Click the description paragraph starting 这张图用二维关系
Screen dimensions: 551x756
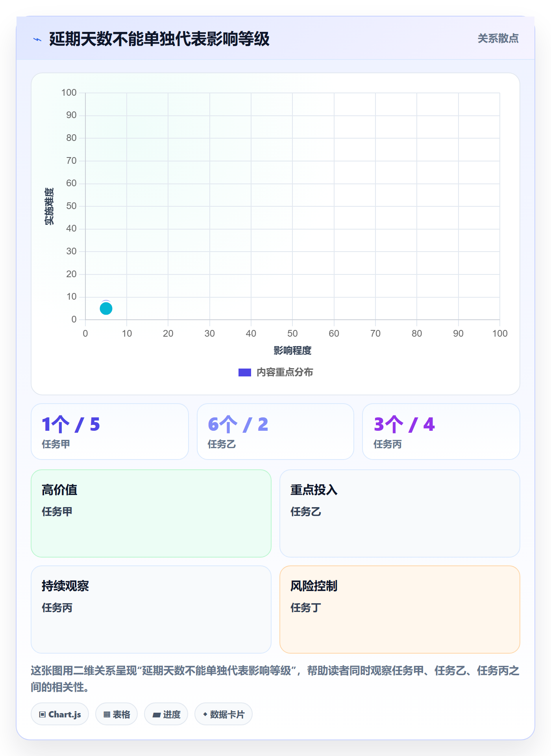click(x=275, y=678)
